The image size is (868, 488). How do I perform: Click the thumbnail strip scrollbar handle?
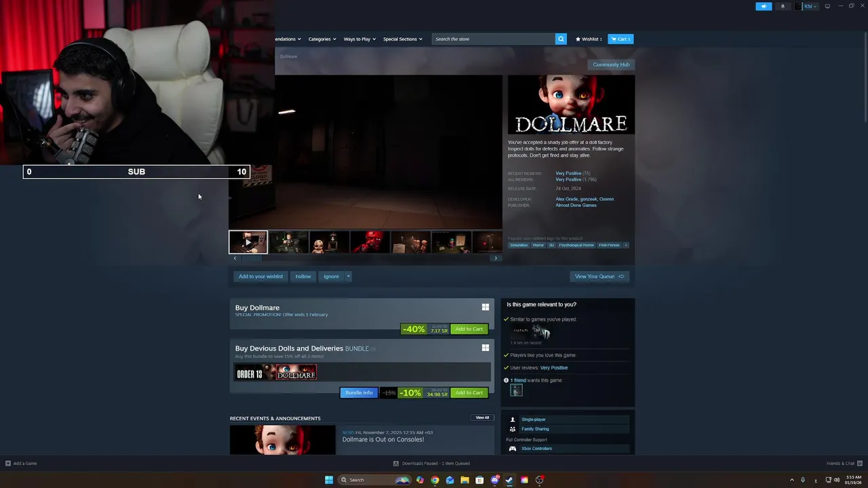point(252,258)
